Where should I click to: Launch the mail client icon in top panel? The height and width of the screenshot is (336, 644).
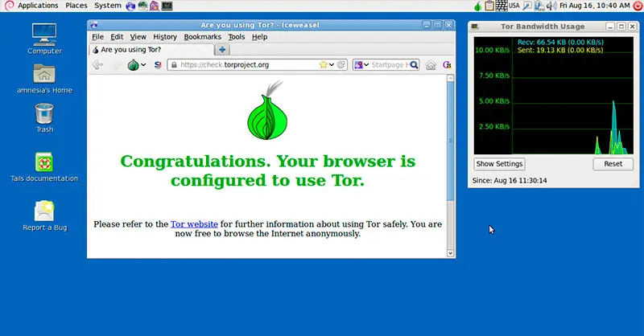[x=142, y=6]
